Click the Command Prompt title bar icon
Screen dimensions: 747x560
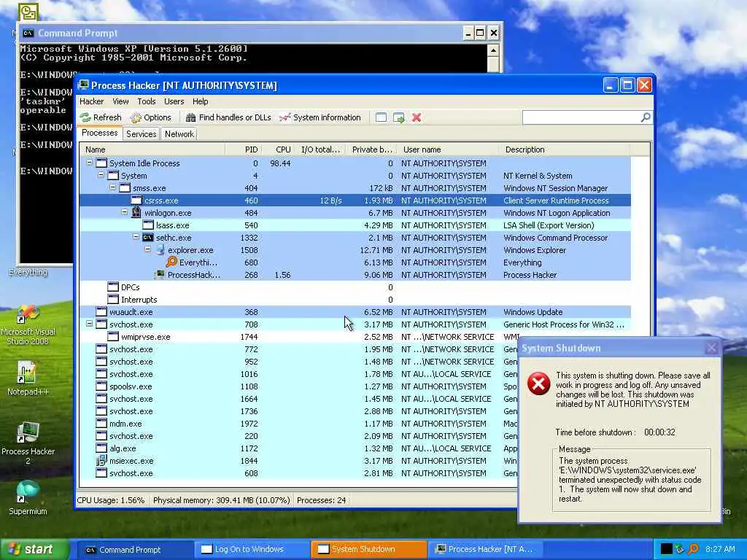click(28, 33)
